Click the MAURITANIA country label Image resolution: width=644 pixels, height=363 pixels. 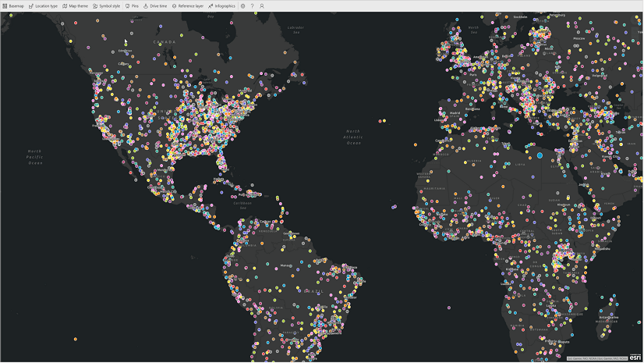[434, 189]
